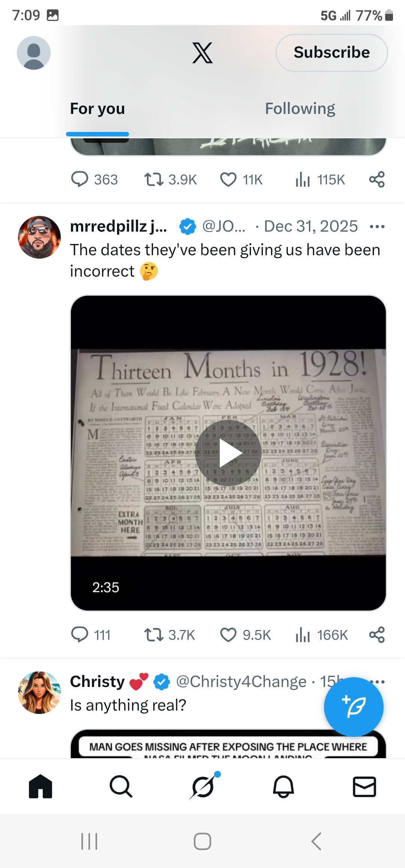
Task: Open mrredpillz profile picture
Action: tap(39, 237)
